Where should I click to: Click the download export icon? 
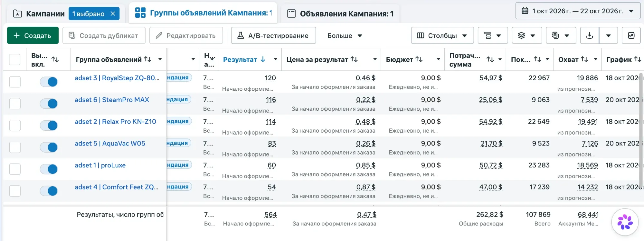[x=590, y=35]
